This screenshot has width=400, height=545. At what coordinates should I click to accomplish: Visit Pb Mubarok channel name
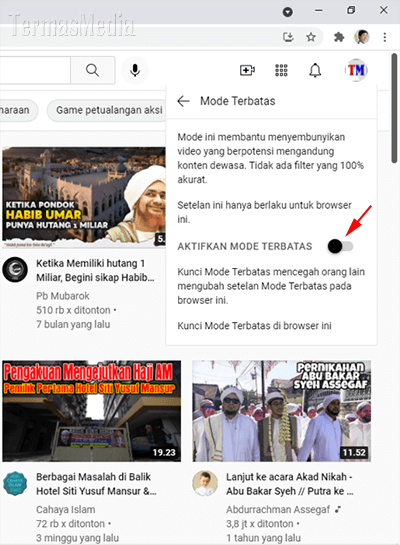(x=63, y=296)
